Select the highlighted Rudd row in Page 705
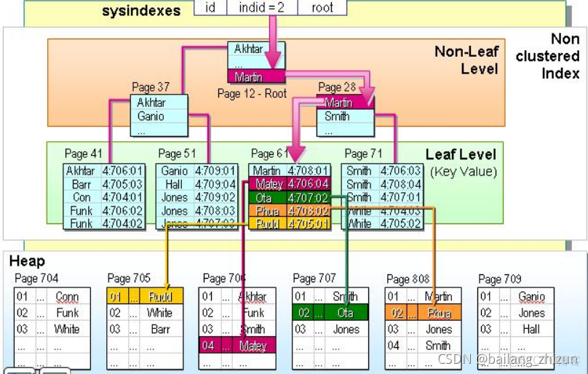 tap(145, 296)
